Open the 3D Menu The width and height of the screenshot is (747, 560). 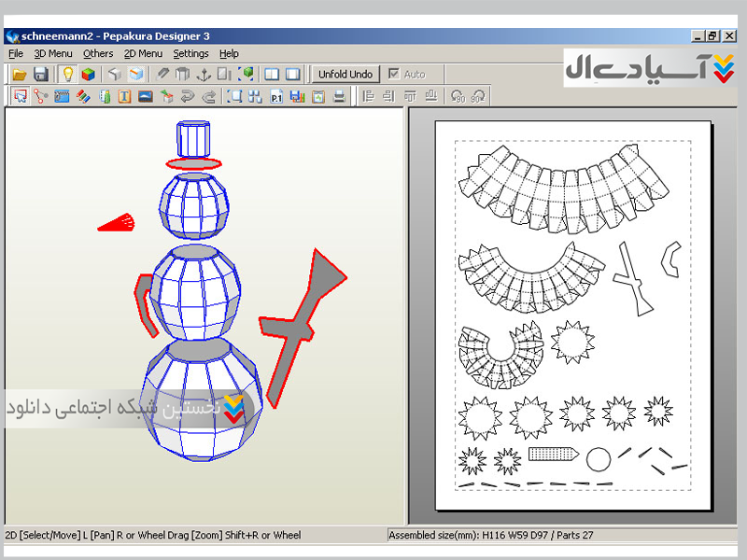(x=53, y=53)
